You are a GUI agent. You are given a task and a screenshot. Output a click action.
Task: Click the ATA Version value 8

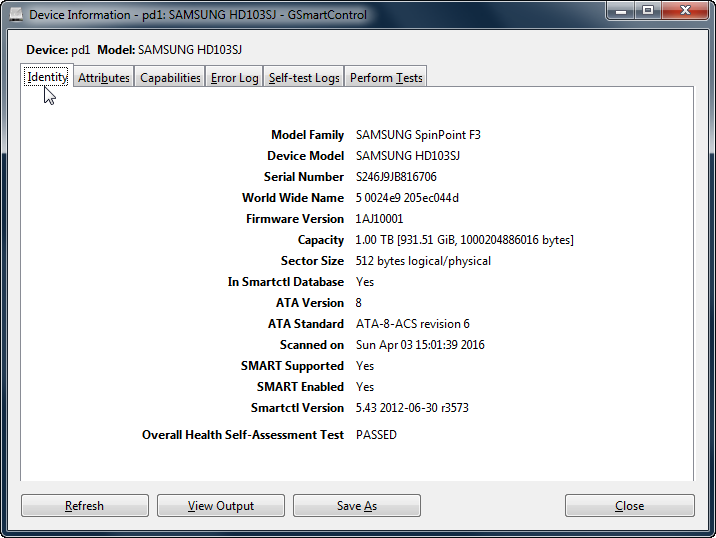tap(358, 303)
